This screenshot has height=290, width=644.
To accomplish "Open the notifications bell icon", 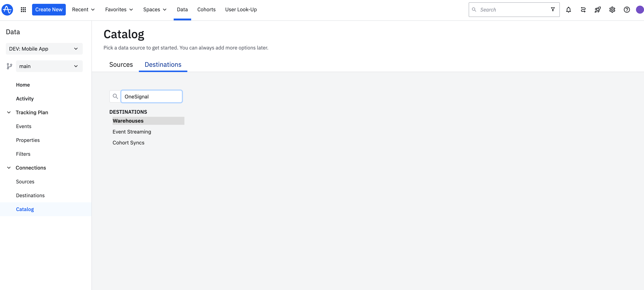I will pyautogui.click(x=568, y=10).
